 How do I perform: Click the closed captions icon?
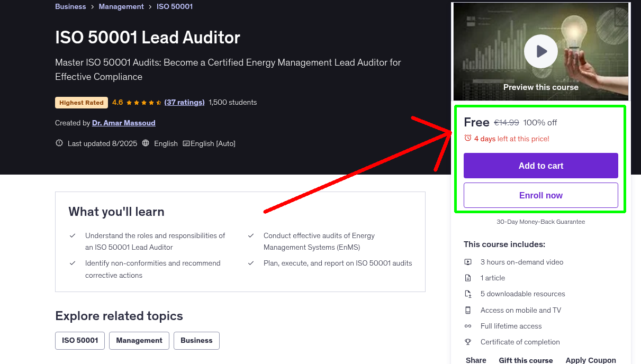coord(186,143)
